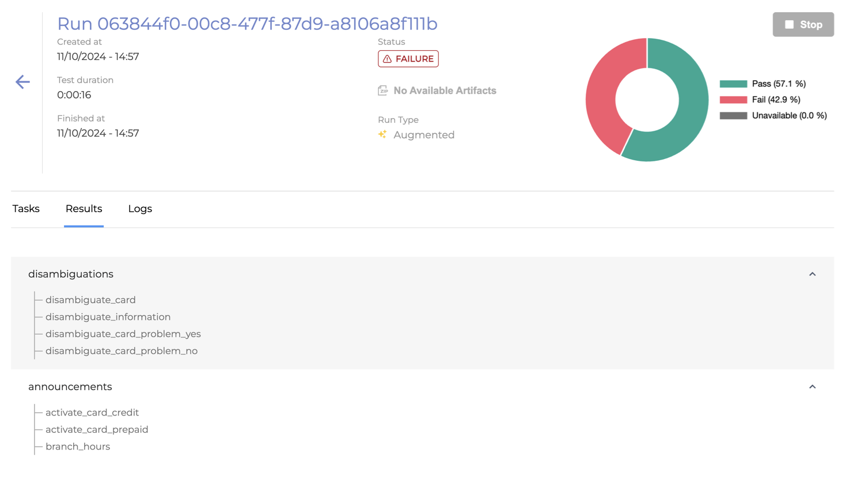
Task: Click the FAILURE status badge
Action: [408, 59]
